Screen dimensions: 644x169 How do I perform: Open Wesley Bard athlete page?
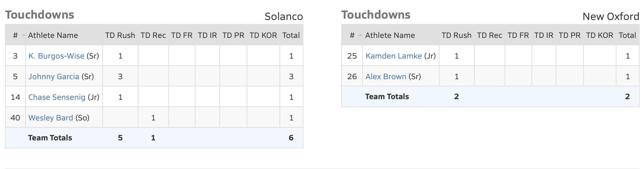point(50,118)
